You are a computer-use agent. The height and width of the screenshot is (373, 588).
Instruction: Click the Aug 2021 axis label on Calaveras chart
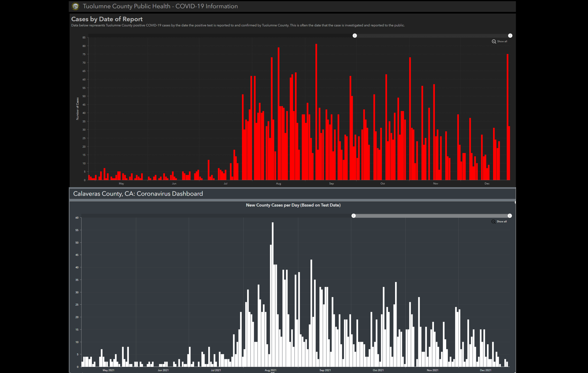(x=270, y=370)
